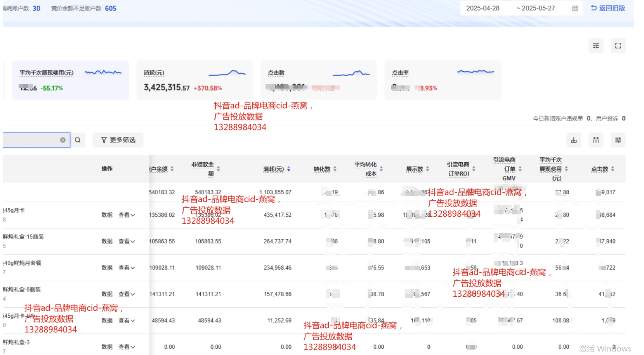
Task: Expand 查看 dropdown for 45g月卡 row
Action: click(x=127, y=215)
